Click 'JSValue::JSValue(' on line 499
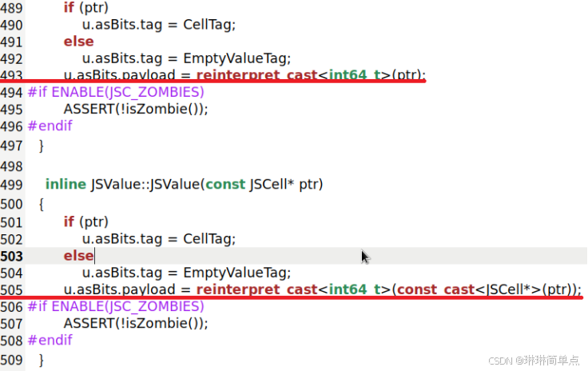 click(147, 184)
